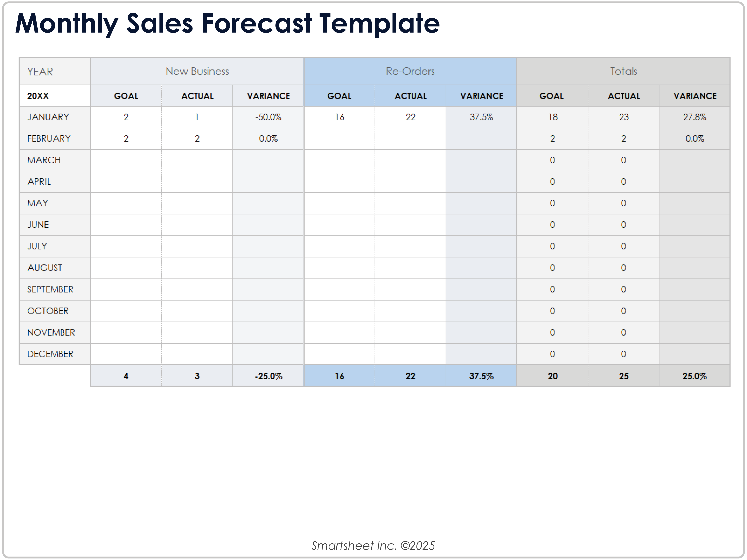The width and height of the screenshot is (747, 560).
Task: Click the Re-Orders summary goal total 16
Action: click(x=339, y=376)
